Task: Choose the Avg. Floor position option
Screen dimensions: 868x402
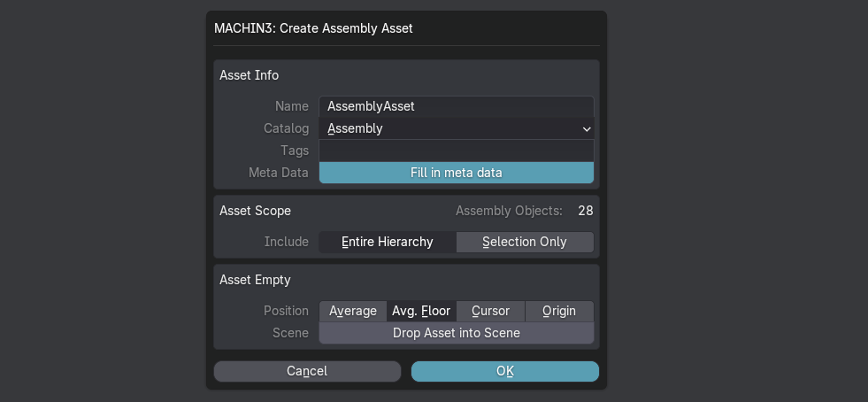Action: [422, 311]
